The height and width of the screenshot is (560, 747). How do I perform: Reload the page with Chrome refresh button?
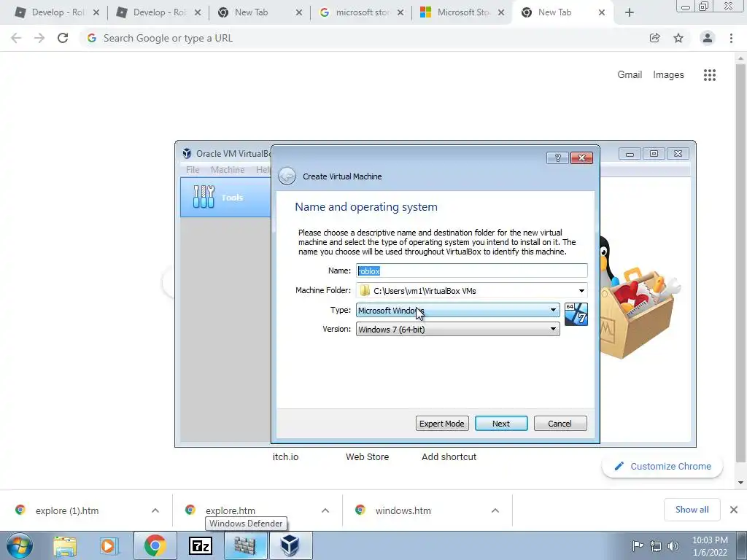[x=63, y=38]
